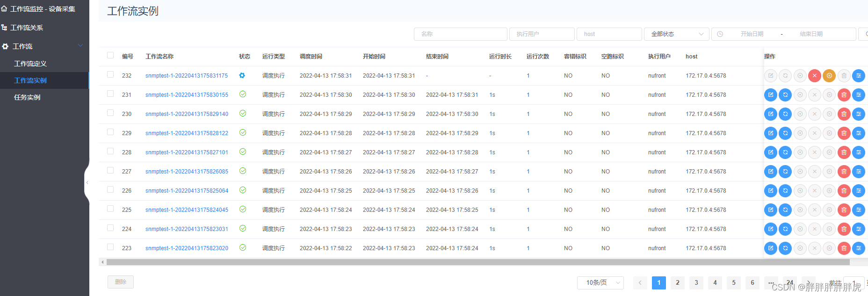Open the sliders icon for instance 228
The image size is (868, 296).
click(859, 152)
